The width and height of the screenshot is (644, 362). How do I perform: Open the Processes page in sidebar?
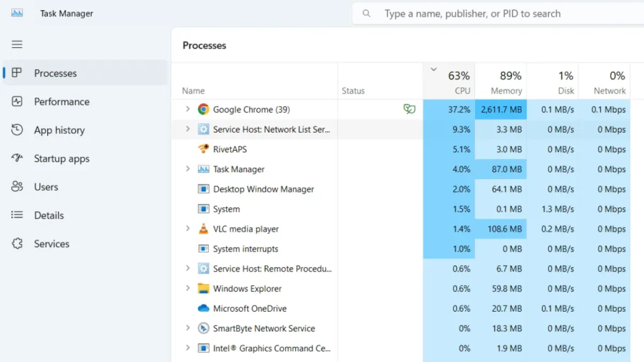pos(85,73)
